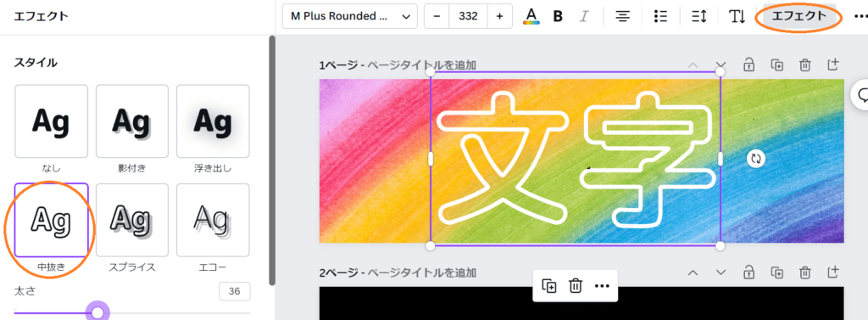The width and height of the screenshot is (868, 320).
Task: Decrease the font size with minus button
Action: click(x=437, y=16)
